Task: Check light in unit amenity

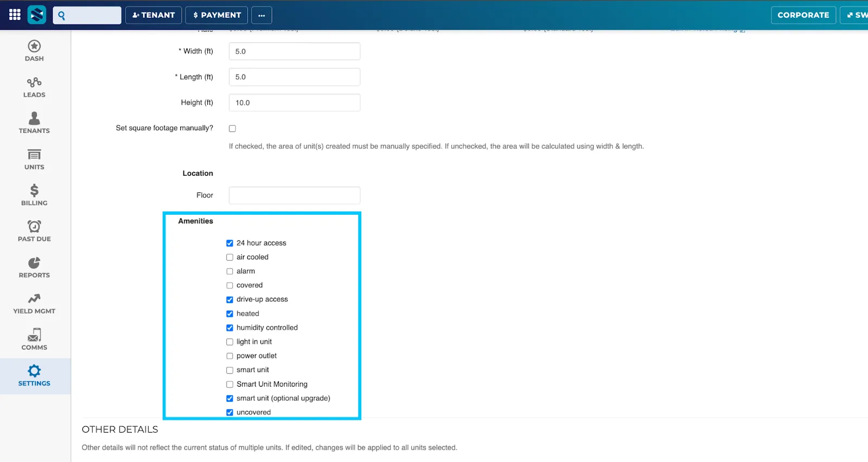Action: coord(230,342)
